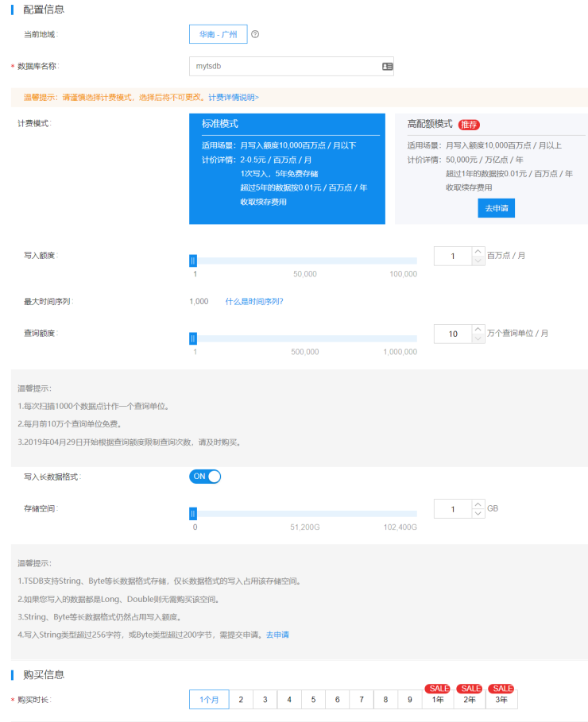Click the 写入额度 number input
The width and height of the screenshot is (588, 722).
pyautogui.click(x=453, y=256)
